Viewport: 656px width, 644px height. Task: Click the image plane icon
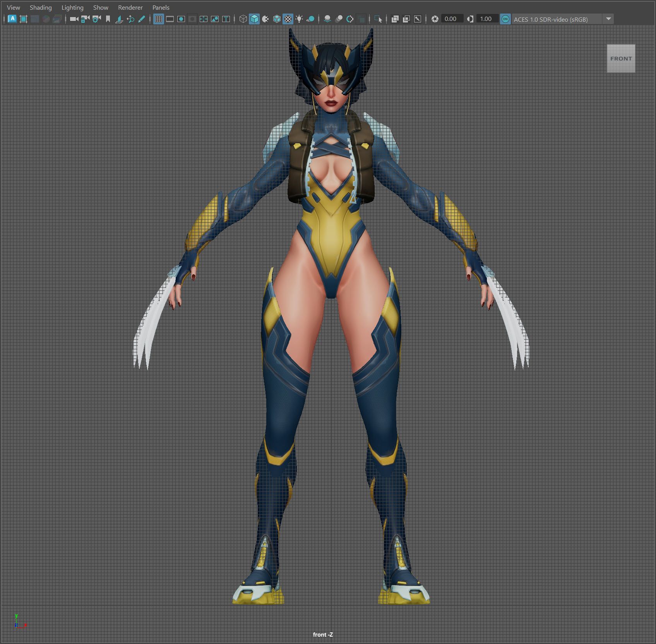pos(119,19)
